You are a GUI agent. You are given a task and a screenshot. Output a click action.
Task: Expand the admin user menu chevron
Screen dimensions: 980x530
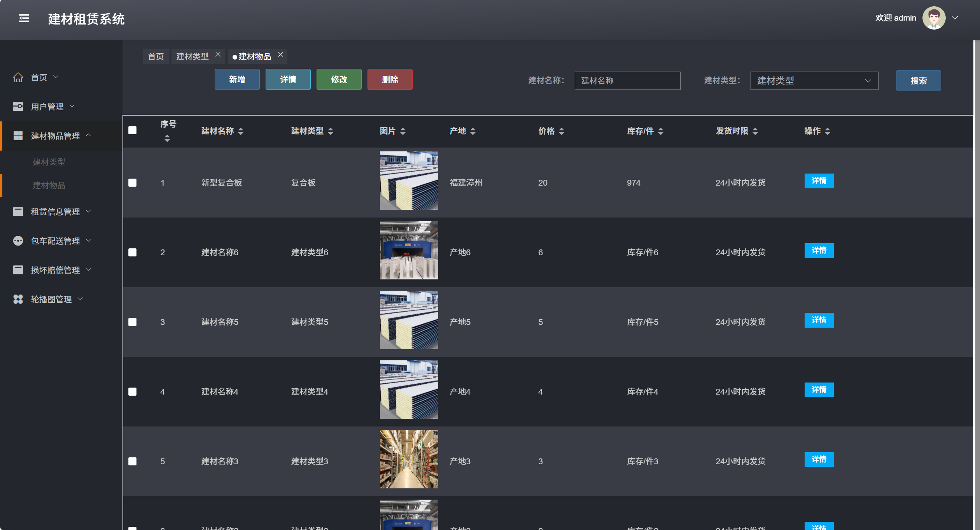coord(955,18)
